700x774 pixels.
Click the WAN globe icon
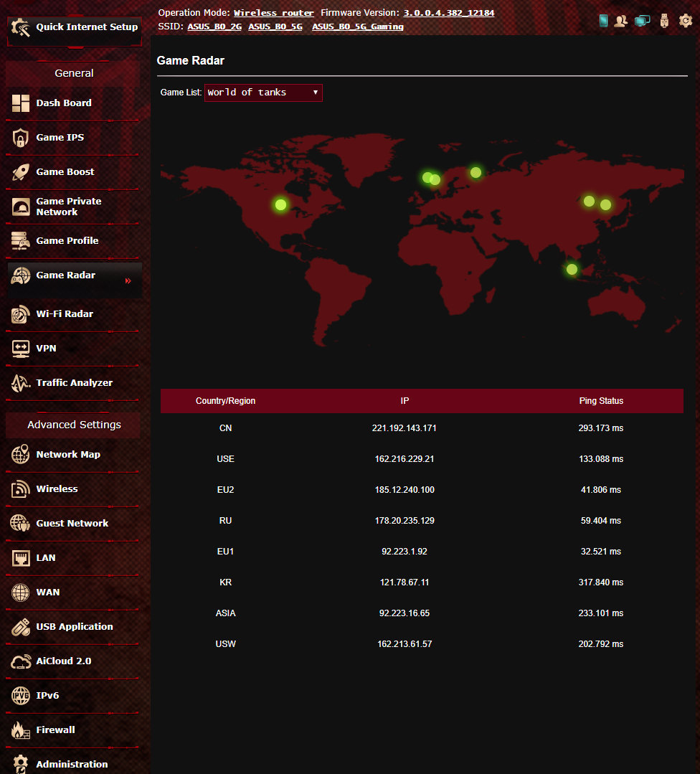click(x=20, y=593)
